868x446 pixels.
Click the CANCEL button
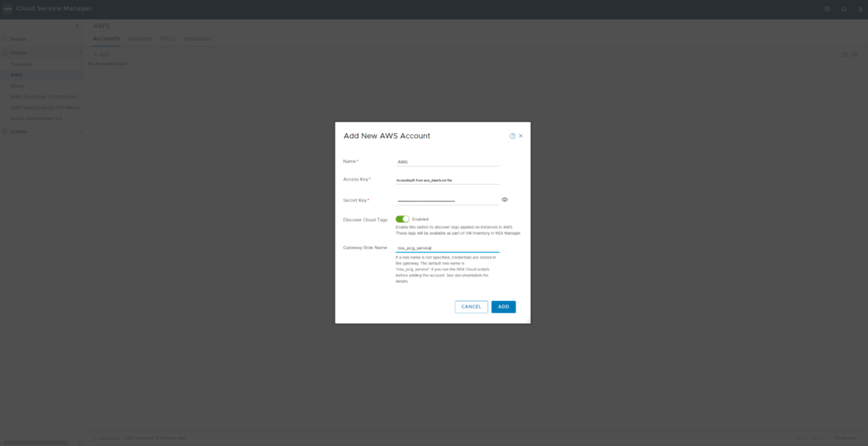471,307
